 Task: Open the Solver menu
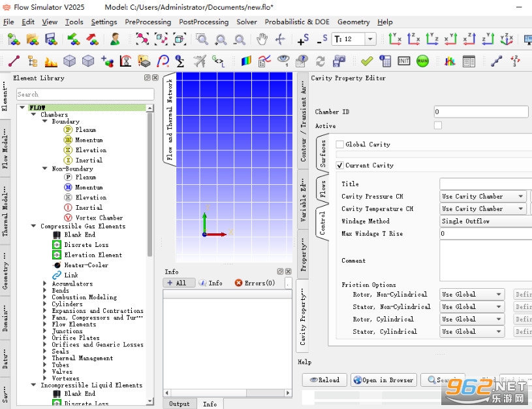click(x=247, y=22)
